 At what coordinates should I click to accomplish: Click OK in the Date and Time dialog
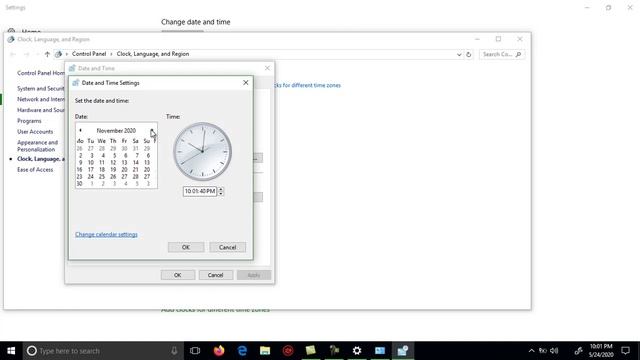[x=178, y=275]
